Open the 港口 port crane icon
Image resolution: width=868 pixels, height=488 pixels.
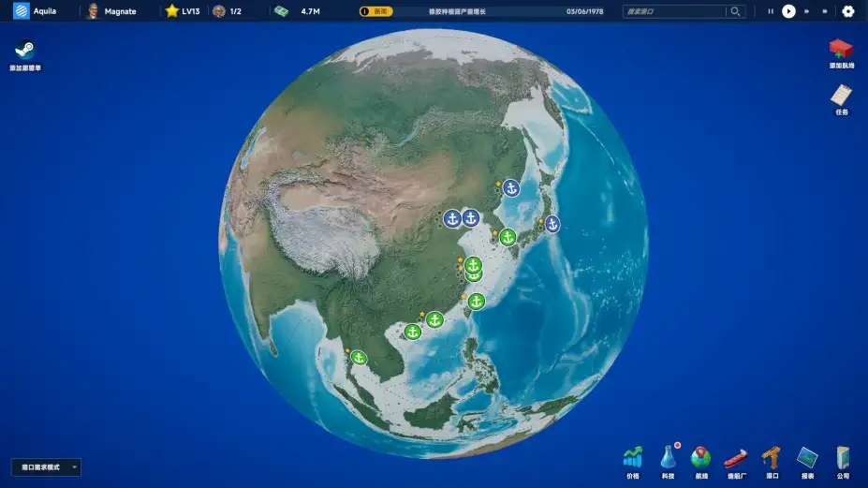click(772, 458)
